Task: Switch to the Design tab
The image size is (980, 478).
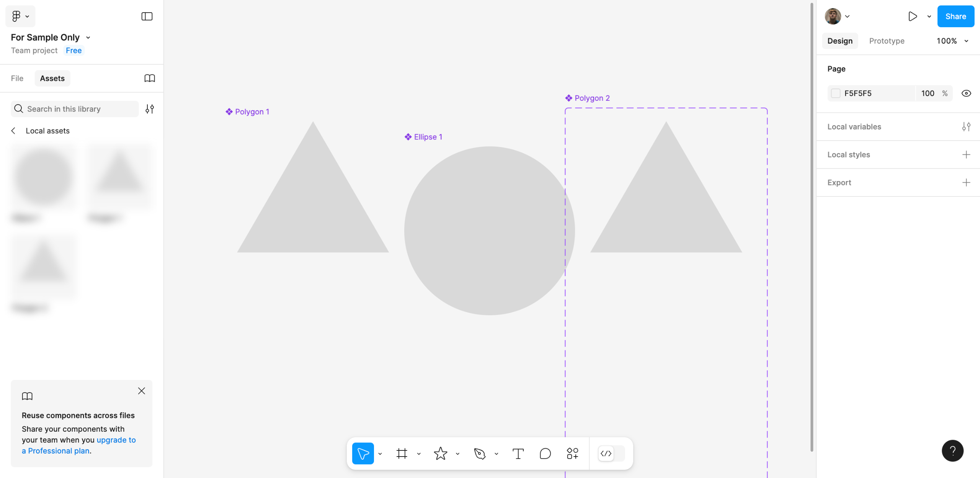Action: pyautogui.click(x=840, y=41)
